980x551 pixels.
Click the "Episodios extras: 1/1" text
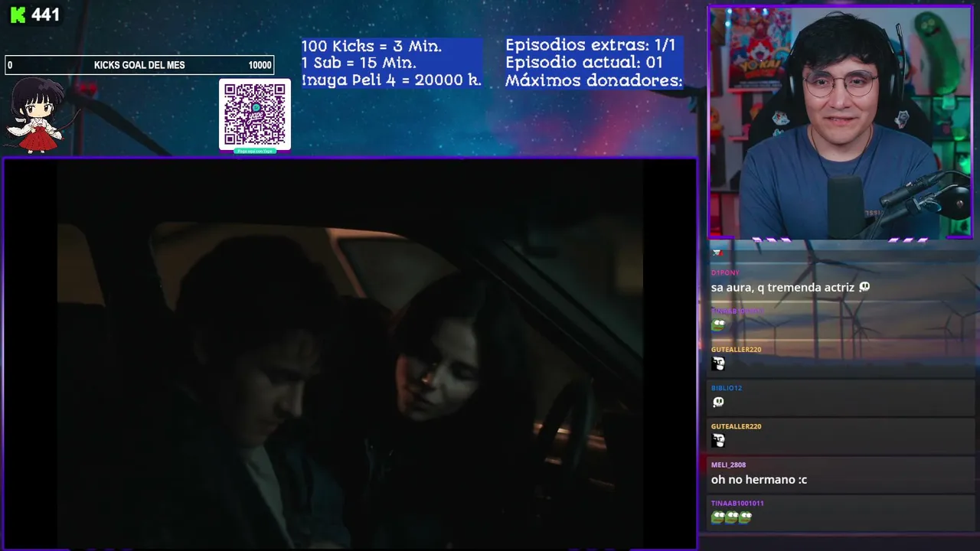[x=590, y=45]
